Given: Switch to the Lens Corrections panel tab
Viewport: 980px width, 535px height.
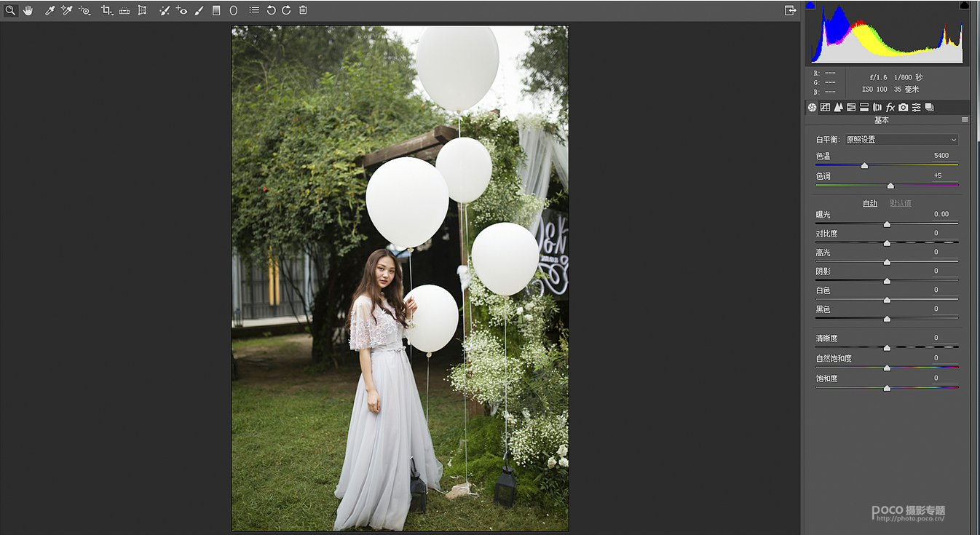Looking at the screenshot, I should [877, 107].
